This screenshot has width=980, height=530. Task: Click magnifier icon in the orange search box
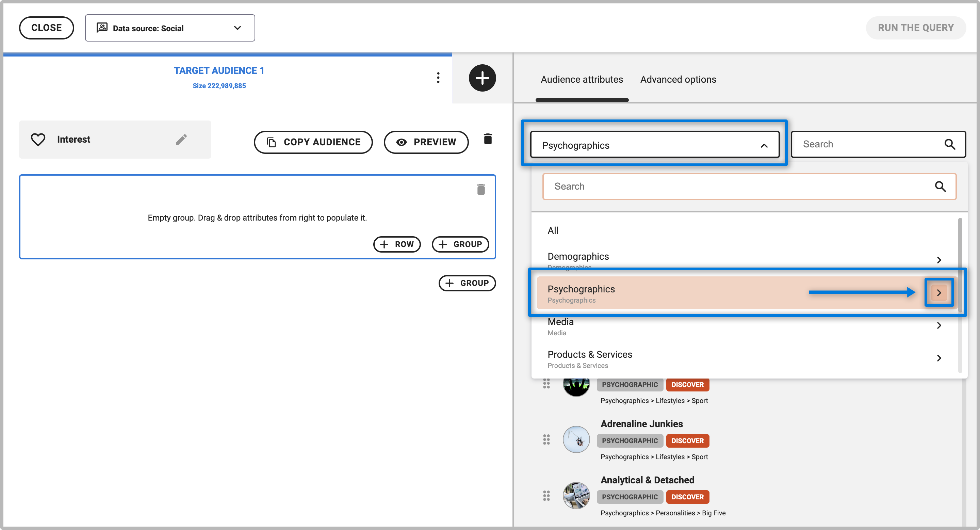[940, 187]
